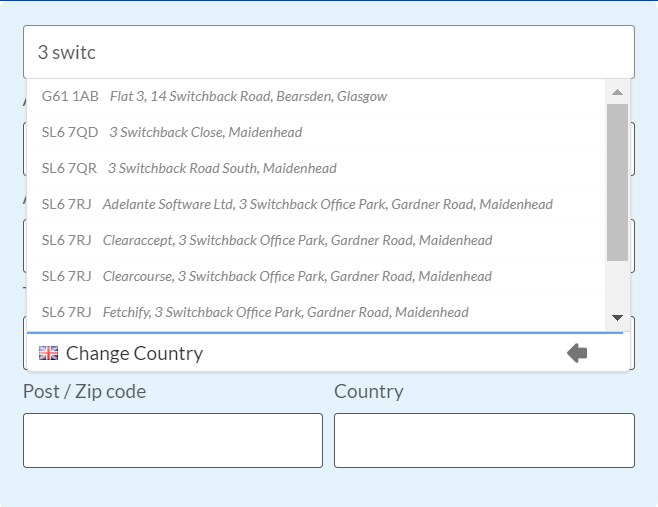Click the G61 1AB postcode
The width and height of the screenshot is (658, 507).
coord(70,97)
